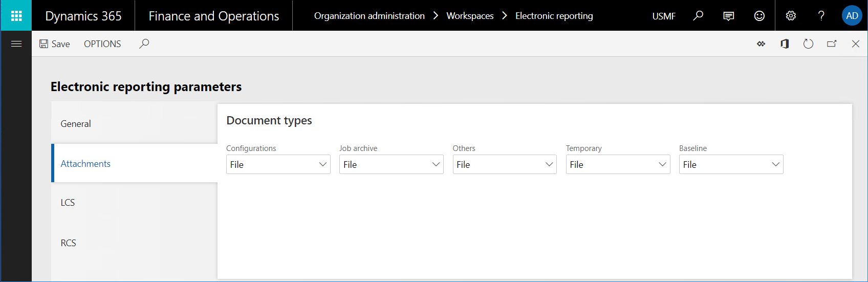This screenshot has width=868, height=282.
Task: Click the Configurations field label
Action: (x=251, y=148)
